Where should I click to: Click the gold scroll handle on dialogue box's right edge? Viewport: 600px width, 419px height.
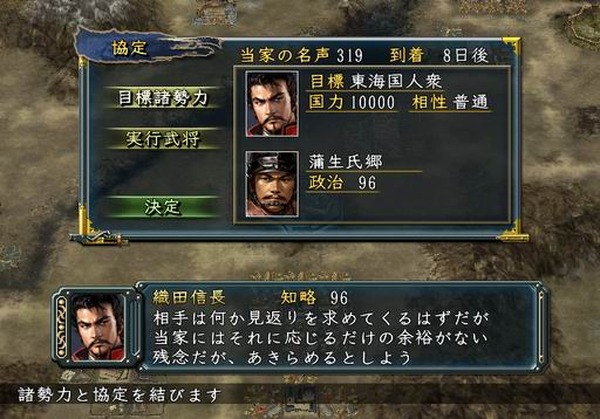pos(541,328)
